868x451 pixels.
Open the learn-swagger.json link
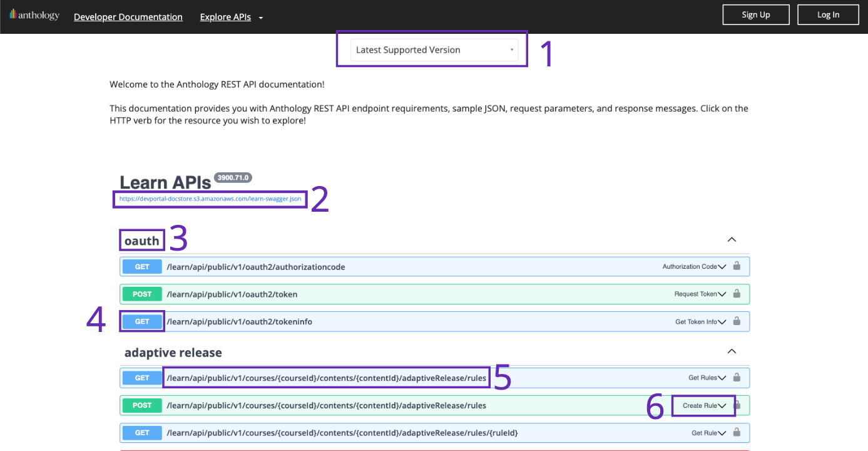point(210,200)
